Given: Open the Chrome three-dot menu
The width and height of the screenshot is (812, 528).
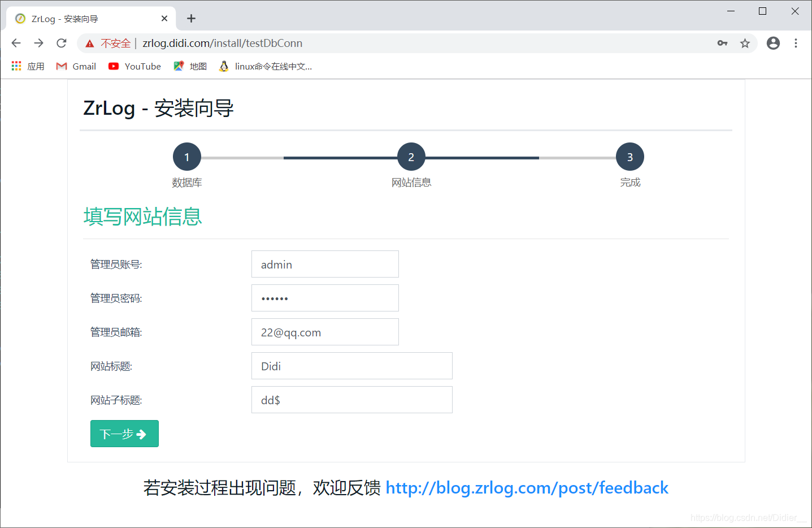Looking at the screenshot, I should point(796,43).
